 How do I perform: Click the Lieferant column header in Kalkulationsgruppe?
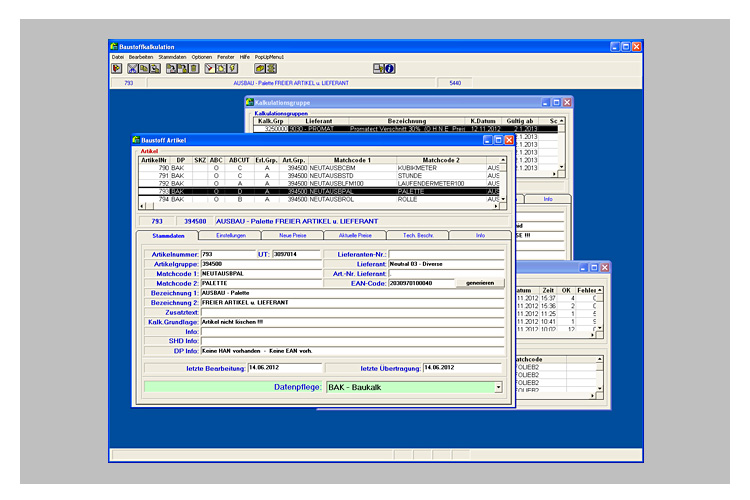pos(319,121)
